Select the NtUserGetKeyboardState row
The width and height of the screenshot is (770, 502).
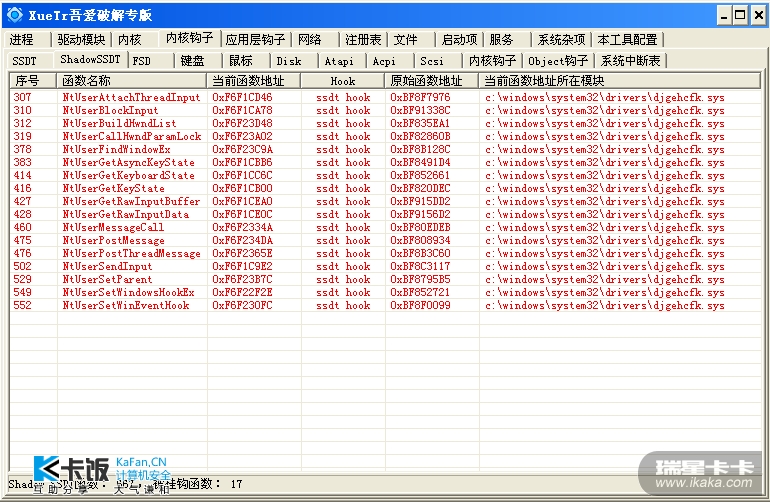385,175
